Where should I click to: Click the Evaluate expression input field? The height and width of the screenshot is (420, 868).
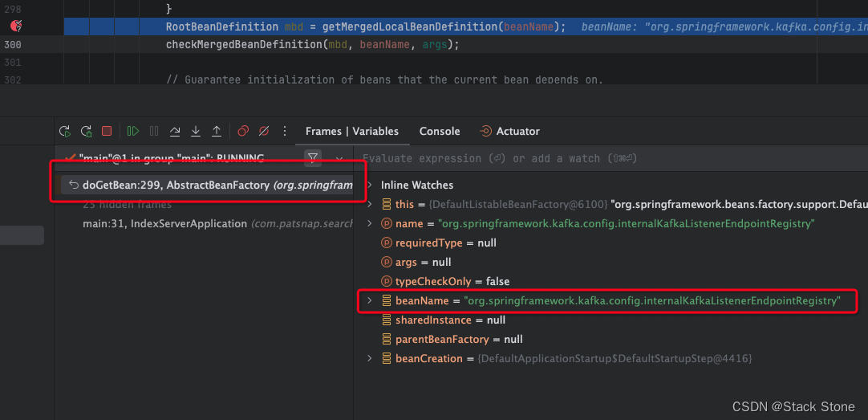[612, 158]
